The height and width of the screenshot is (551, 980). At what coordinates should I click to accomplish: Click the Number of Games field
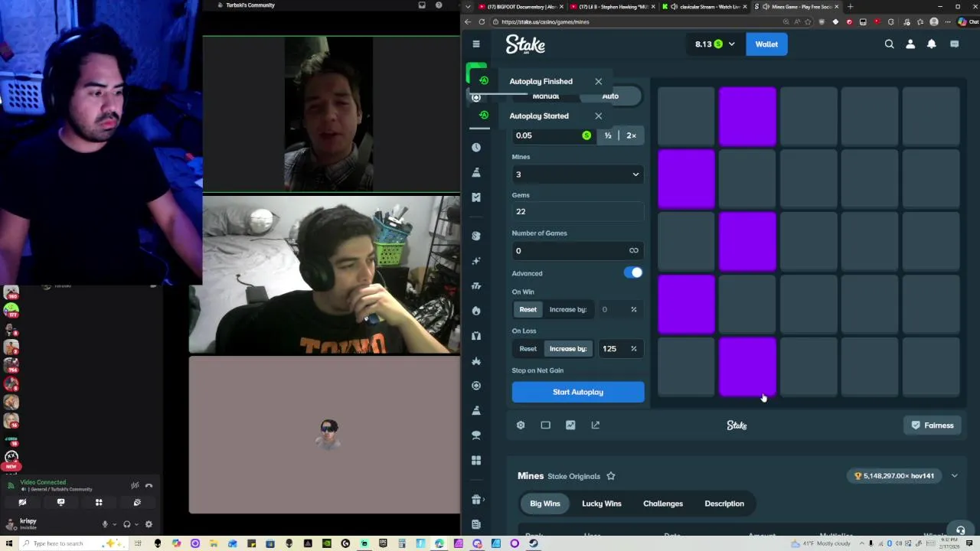[577, 250]
